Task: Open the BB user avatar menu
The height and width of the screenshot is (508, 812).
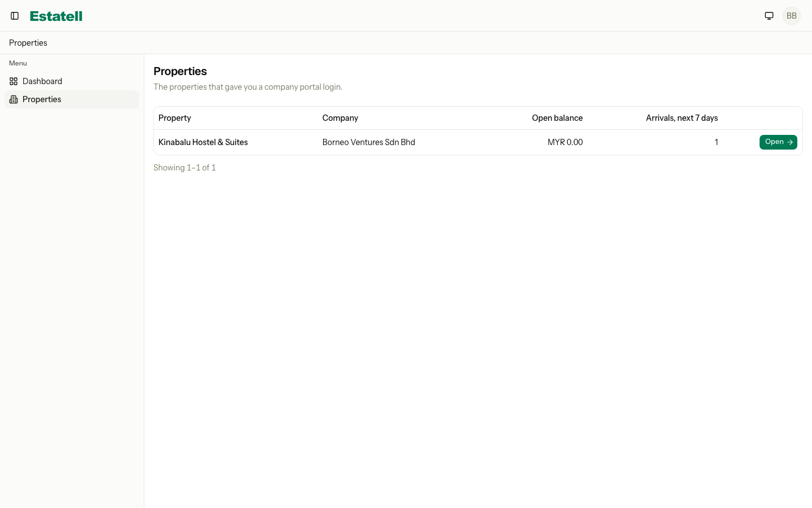Action: (792, 16)
